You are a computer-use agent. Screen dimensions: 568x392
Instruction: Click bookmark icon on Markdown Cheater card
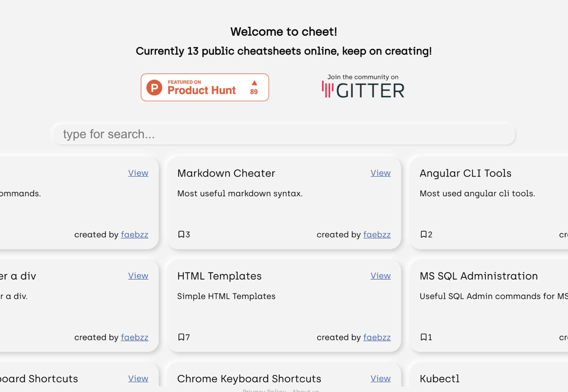pyautogui.click(x=181, y=235)
